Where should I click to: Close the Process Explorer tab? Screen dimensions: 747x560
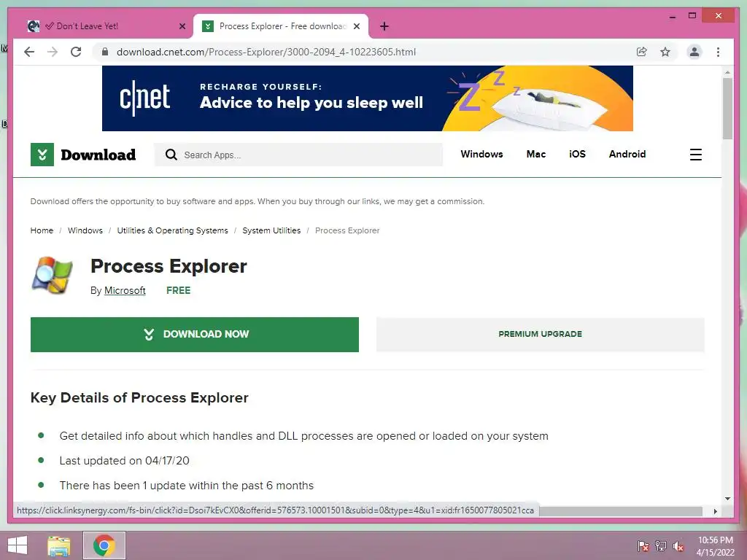click(356, 26)
